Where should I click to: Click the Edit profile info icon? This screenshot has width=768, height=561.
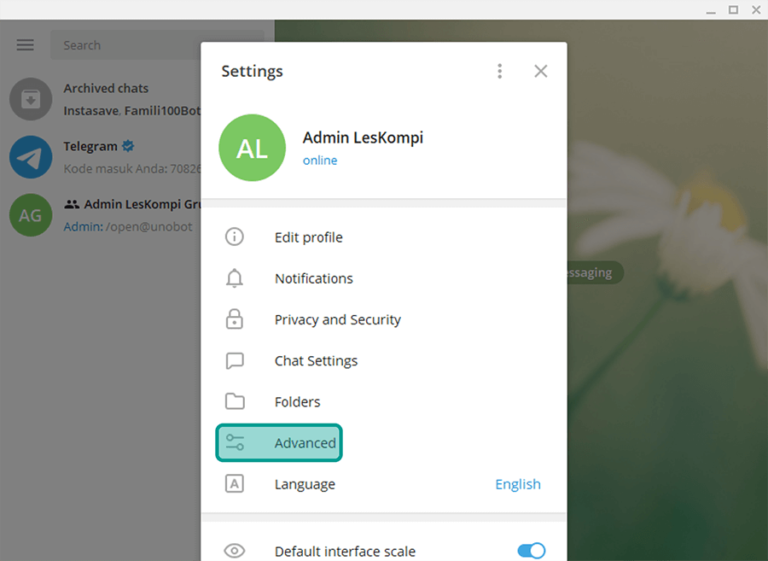[x=235, y=237]
